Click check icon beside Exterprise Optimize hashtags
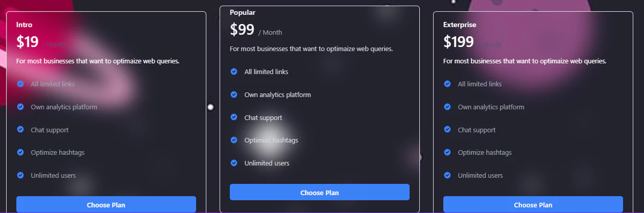The width and height of the screenshot is (644, 213). pos(447,152)
